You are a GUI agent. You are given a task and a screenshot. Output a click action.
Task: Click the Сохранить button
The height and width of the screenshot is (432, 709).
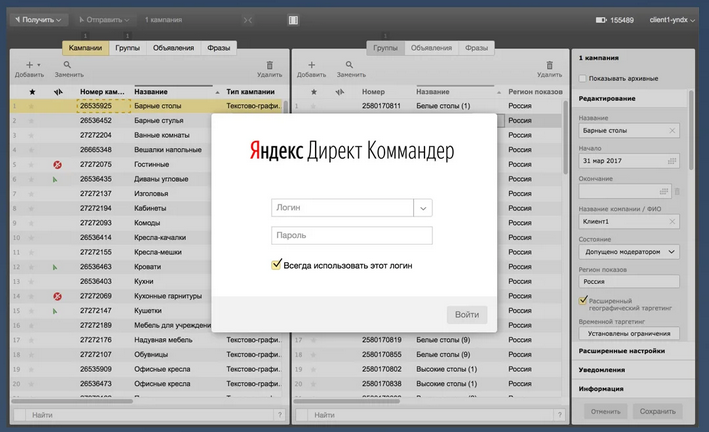[x=657, y=412]
